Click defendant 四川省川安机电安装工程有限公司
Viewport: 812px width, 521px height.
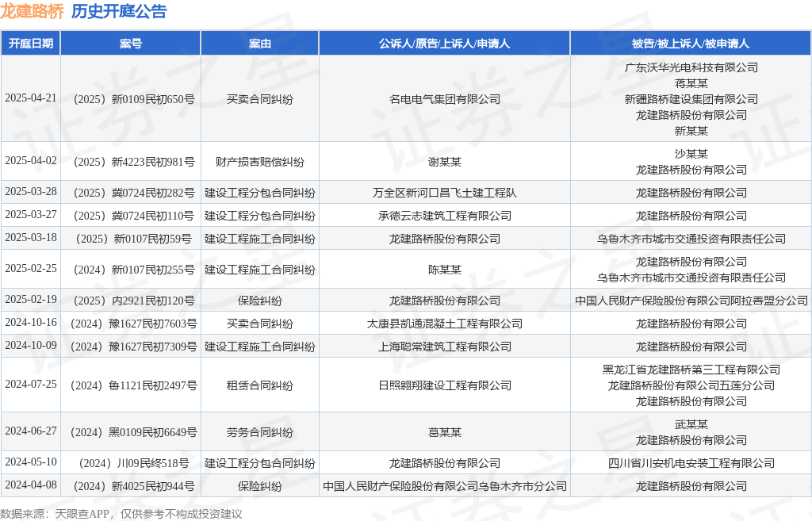pos(691,463)
